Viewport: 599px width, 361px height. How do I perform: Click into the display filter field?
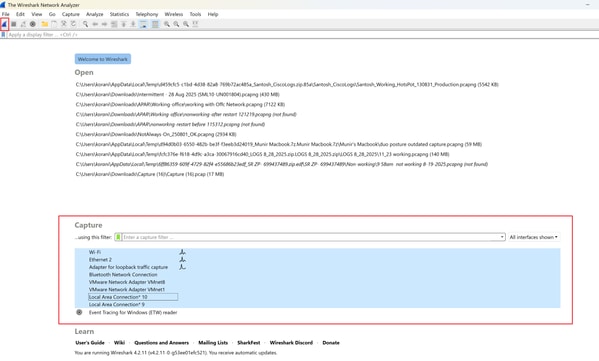point(302,35)
